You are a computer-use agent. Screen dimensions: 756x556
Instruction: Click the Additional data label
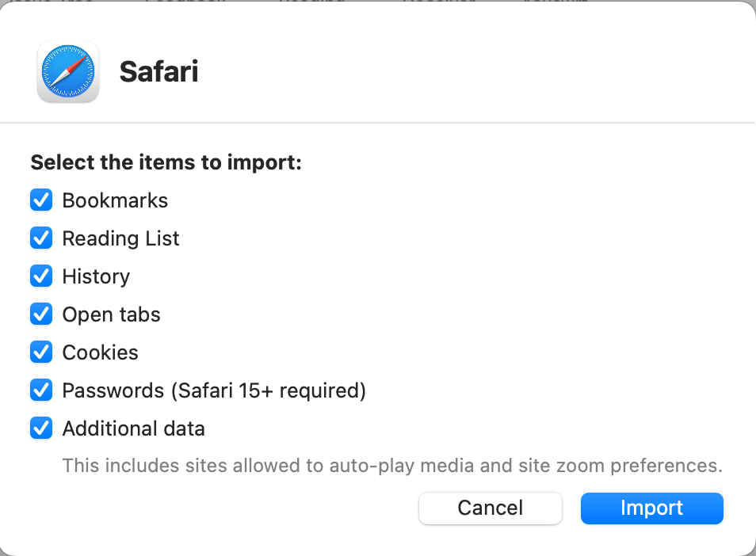(133, 428)
